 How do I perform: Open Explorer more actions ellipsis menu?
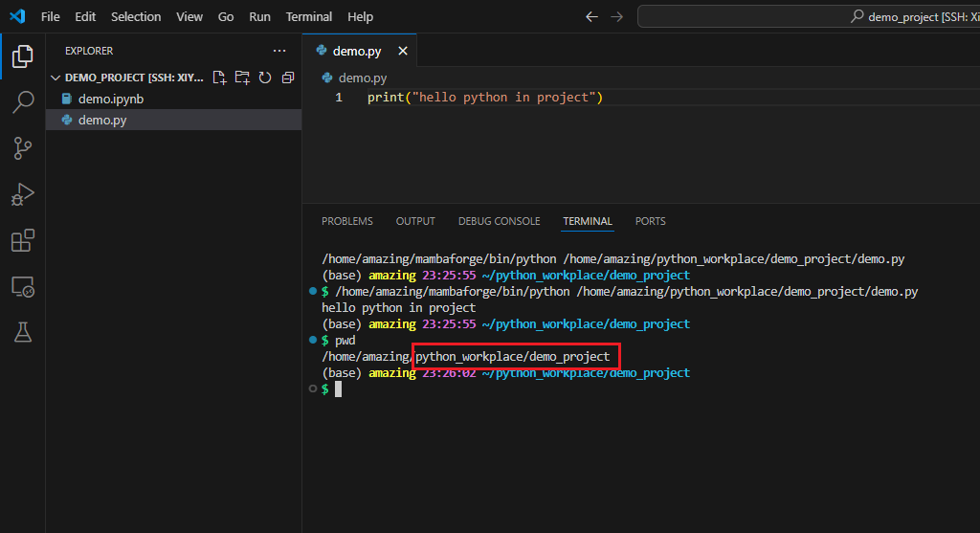[x=278, y=51]
